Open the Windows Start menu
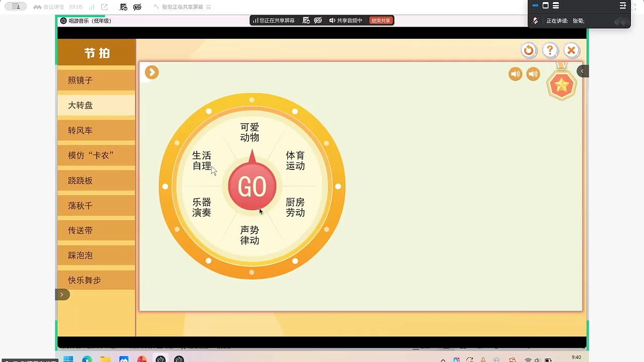 (68, 359)
